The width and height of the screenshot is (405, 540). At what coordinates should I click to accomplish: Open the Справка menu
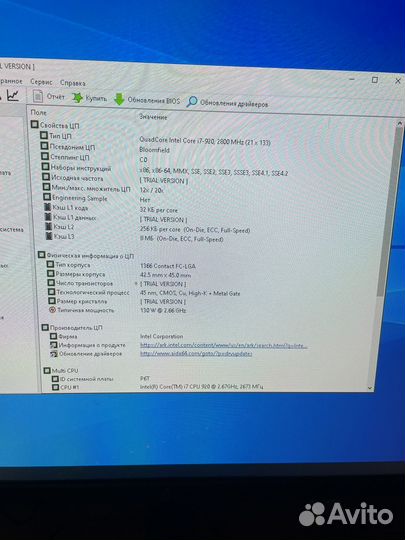[73, 83]
